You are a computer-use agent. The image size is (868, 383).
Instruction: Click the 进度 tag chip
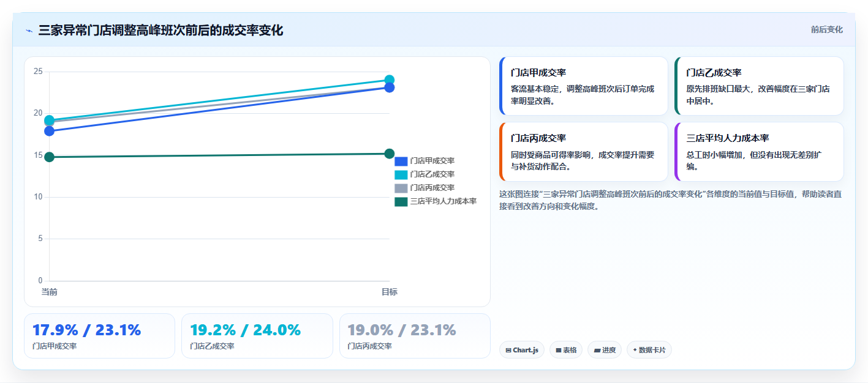(x=605, y=350)
